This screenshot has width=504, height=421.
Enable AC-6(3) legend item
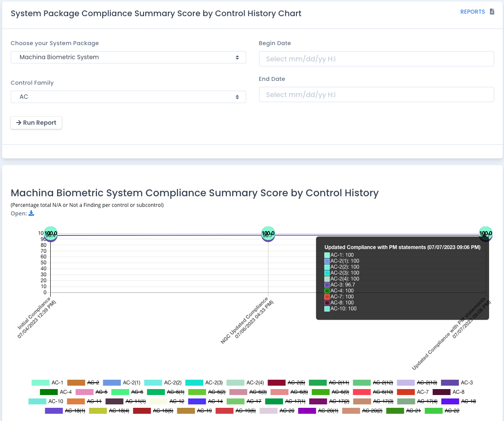coord(248,392)
